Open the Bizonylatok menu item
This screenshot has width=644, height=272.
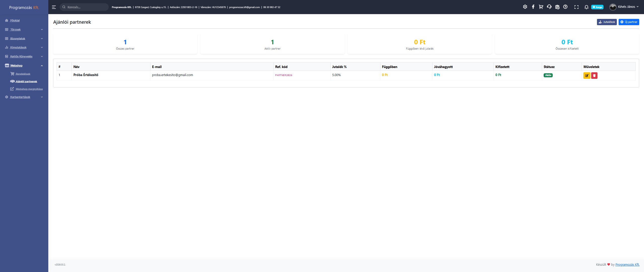[x=18, y=39]
